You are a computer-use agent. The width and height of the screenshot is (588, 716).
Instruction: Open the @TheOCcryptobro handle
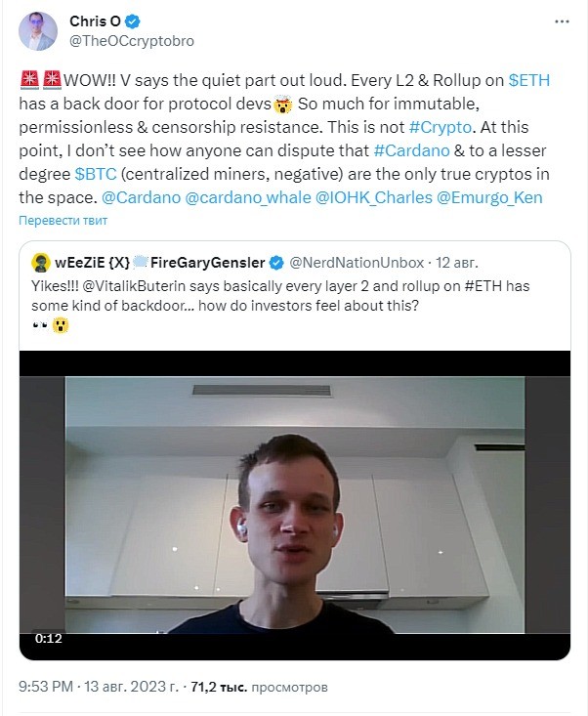(132, 41)
